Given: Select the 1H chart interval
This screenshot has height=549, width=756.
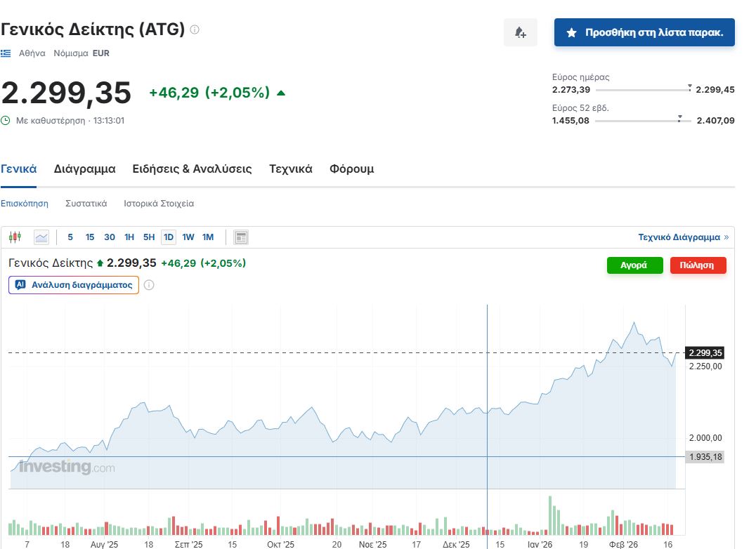Looking at the screenshot, I should pyautogui.click(x=129, y=237).
